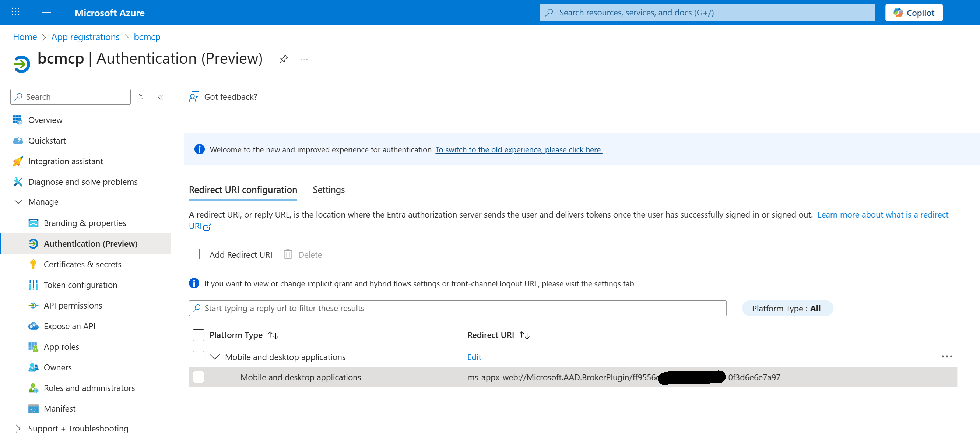The image size is (980, 444).
Task: Open the Token configuration blade
Action: coord(80,285)
